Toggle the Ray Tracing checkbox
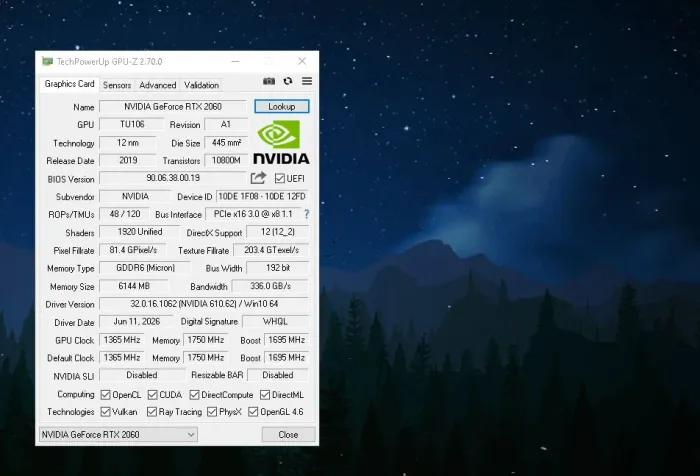Image resolution: width=700 pixels, height=476 pixels. (x=152, y=412)
